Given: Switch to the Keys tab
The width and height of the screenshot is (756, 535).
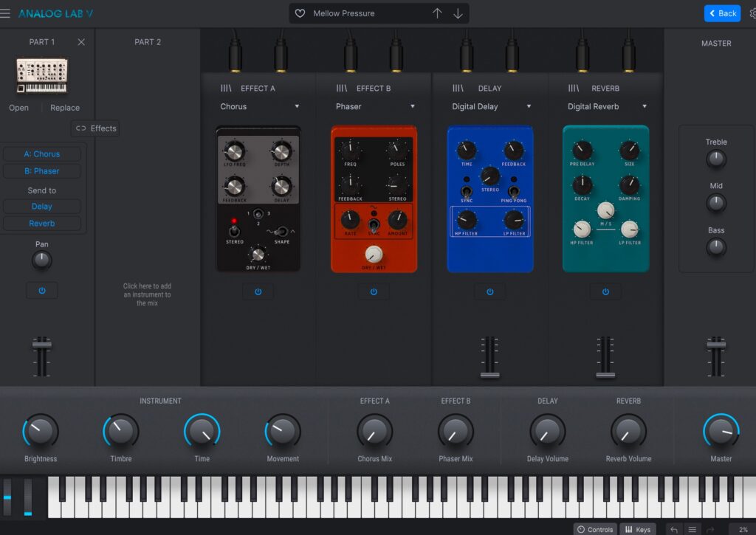Looking at the screenshot, I should coord(637,529).
